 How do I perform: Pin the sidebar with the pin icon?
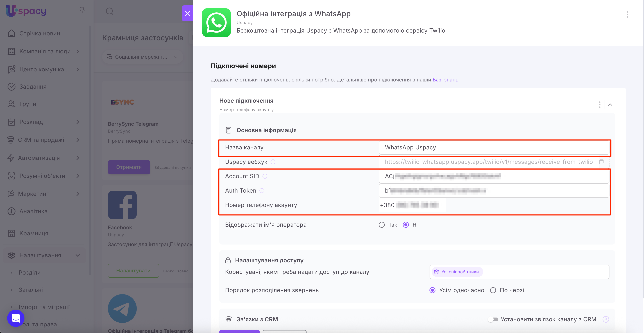(82, 10)
